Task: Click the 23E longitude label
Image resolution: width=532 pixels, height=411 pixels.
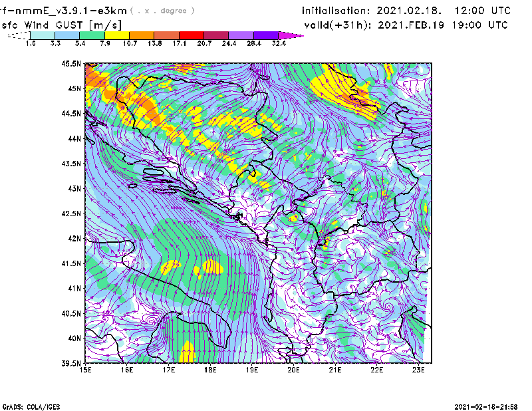Action: 418,370
